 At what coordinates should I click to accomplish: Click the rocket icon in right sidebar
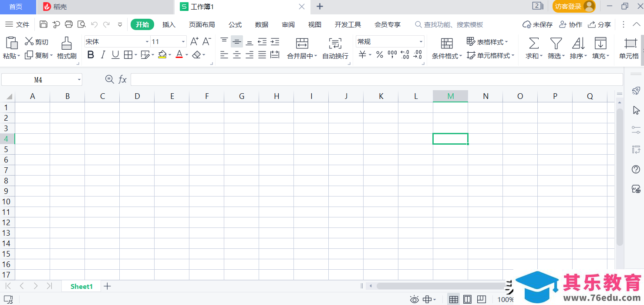(636, 91)
